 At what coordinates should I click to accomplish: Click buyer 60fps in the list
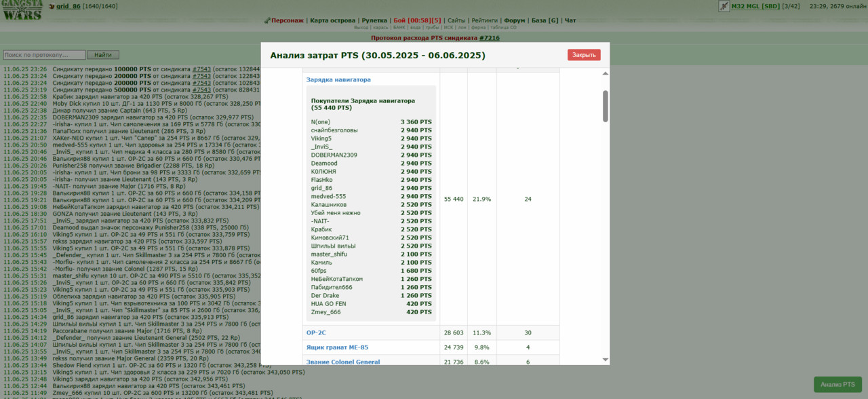click(x=320, y=271)
